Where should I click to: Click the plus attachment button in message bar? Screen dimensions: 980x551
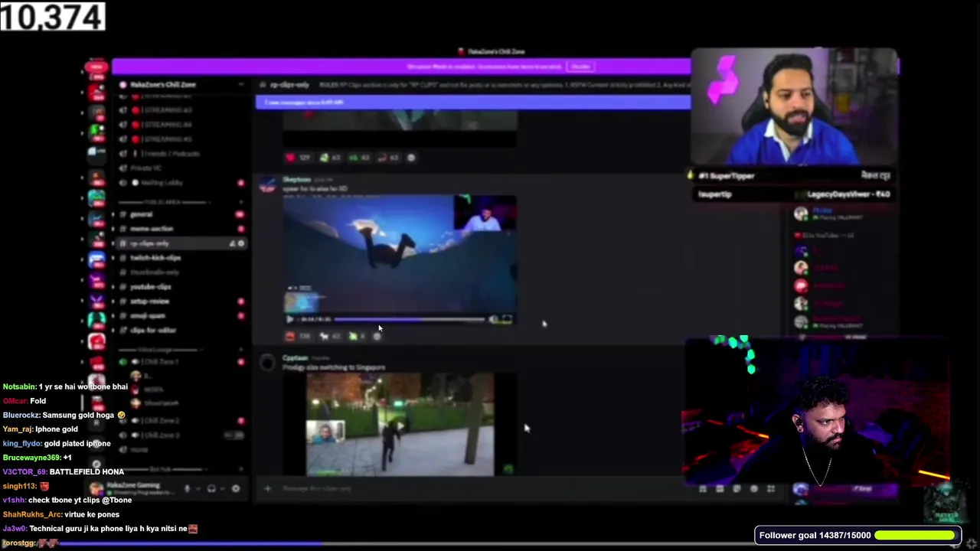click(267, 488)
